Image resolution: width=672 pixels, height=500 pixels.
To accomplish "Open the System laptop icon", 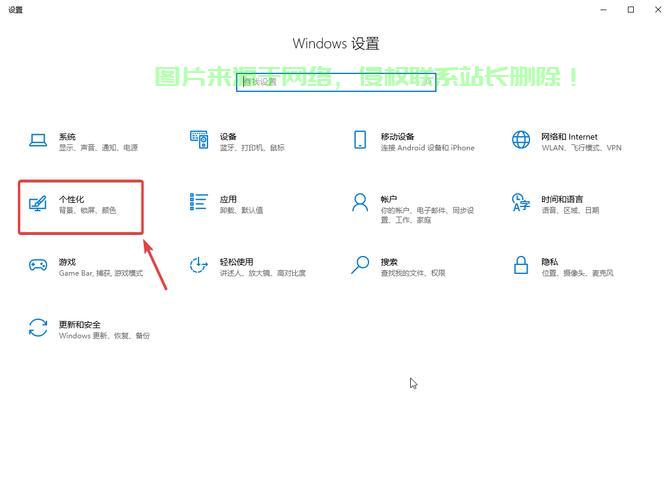I will 38,140.
